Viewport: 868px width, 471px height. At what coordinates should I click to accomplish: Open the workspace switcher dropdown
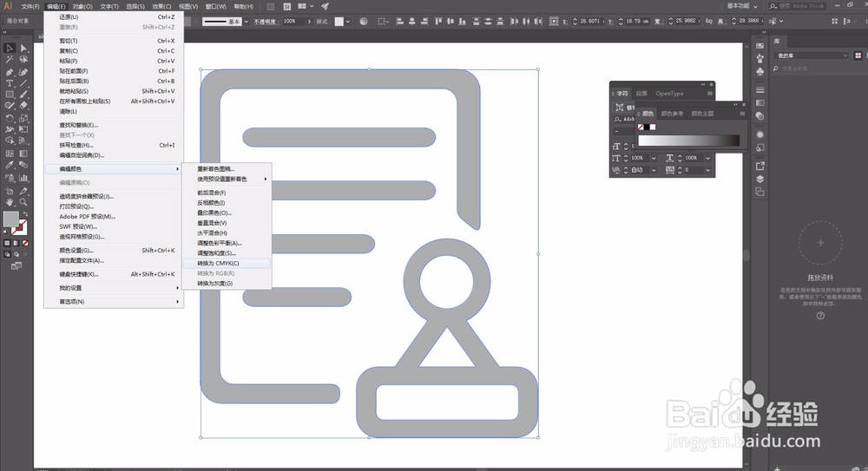[x=742, y=6]
